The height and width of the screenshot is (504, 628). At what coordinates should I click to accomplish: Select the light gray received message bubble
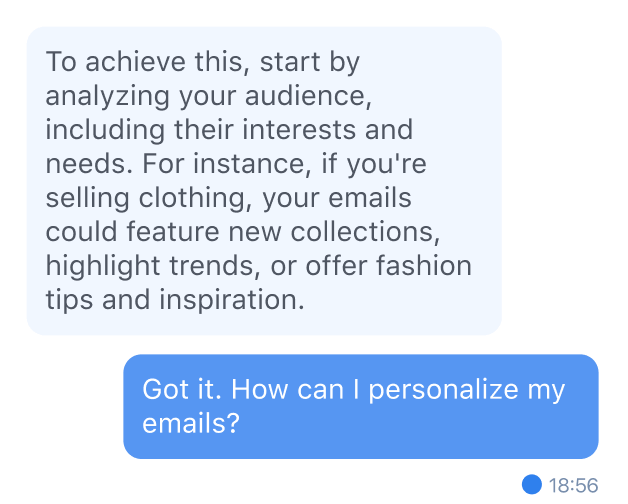(263, 181)
